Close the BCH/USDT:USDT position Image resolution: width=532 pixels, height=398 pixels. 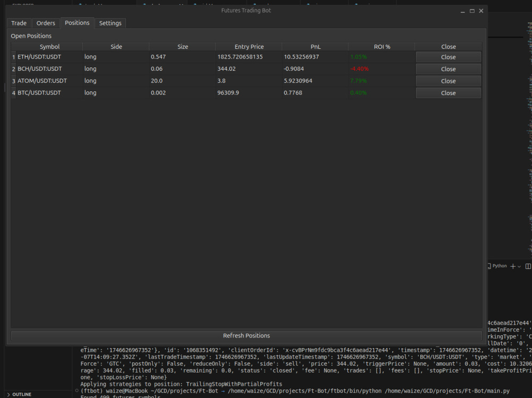448,69
